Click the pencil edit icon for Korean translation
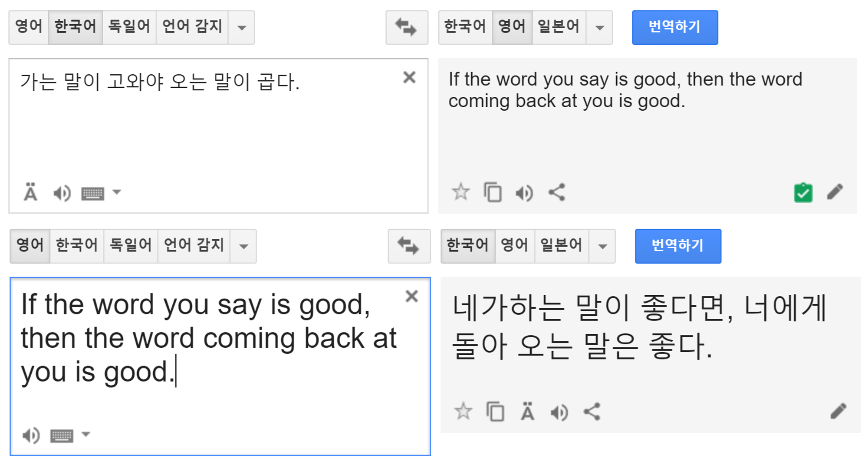868x465 pixels. (838, 411)
